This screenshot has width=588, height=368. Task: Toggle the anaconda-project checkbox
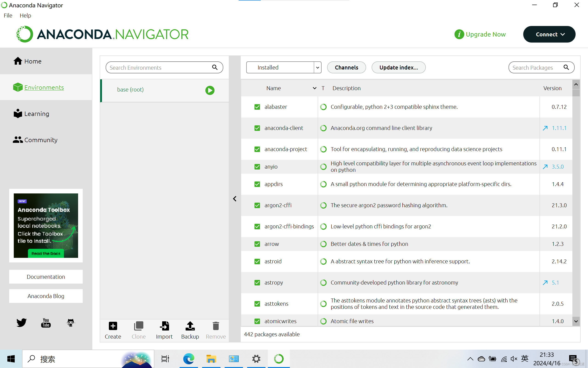(x=257, y=149)
